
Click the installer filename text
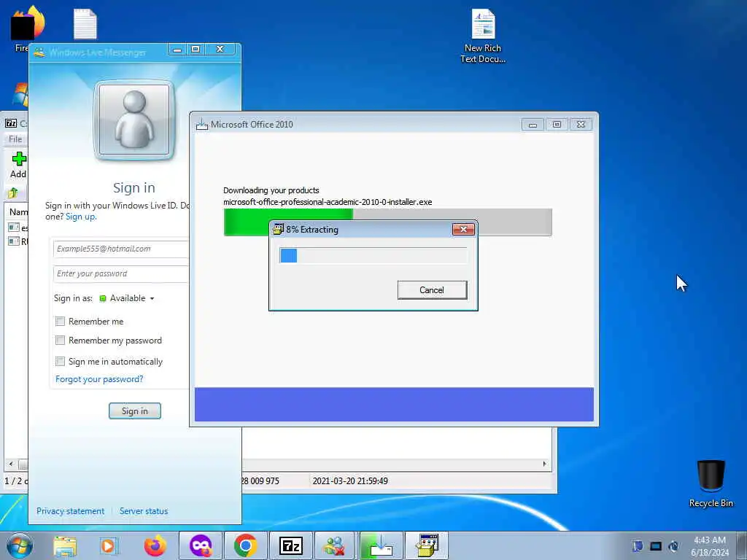(x=328, y=202)
